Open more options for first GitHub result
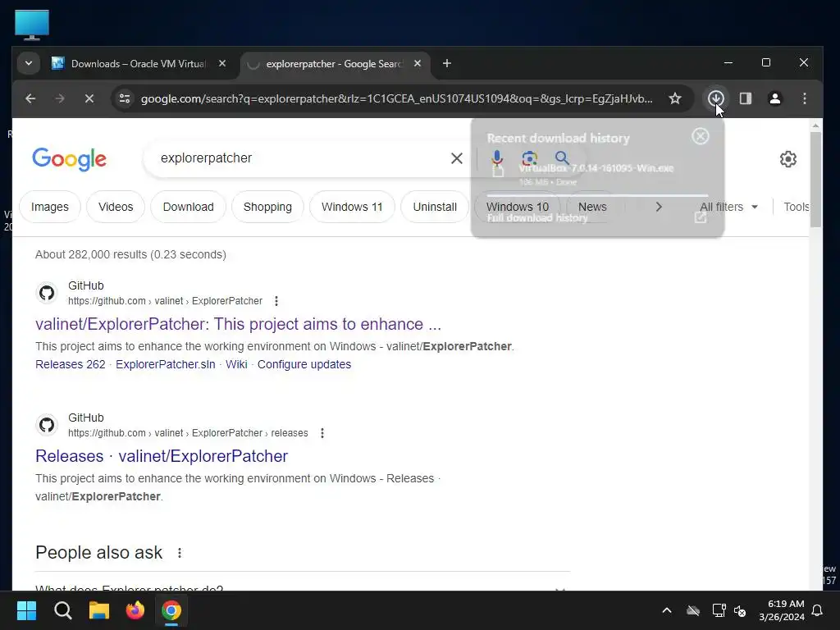Screen dimensions: 840x630 pos(276,301)
